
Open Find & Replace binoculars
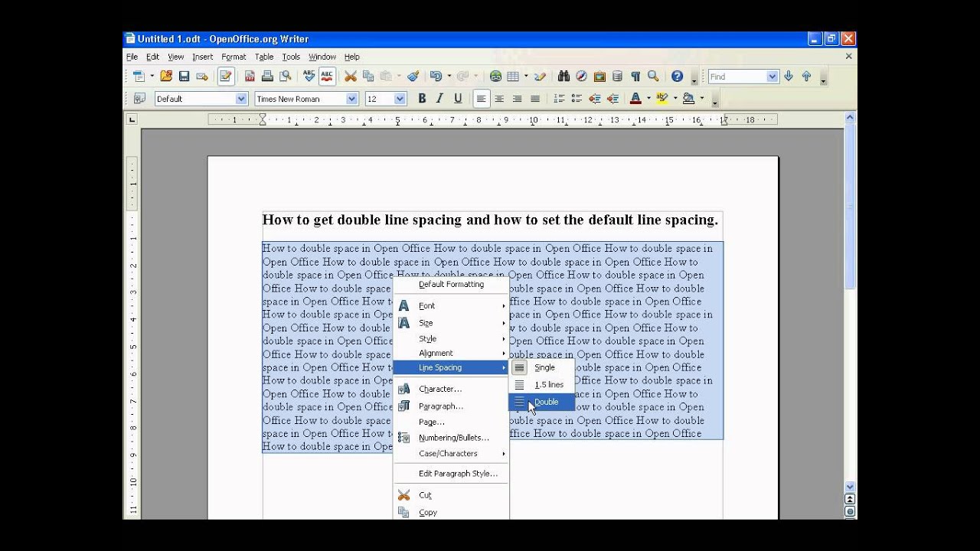coord(563,77)
